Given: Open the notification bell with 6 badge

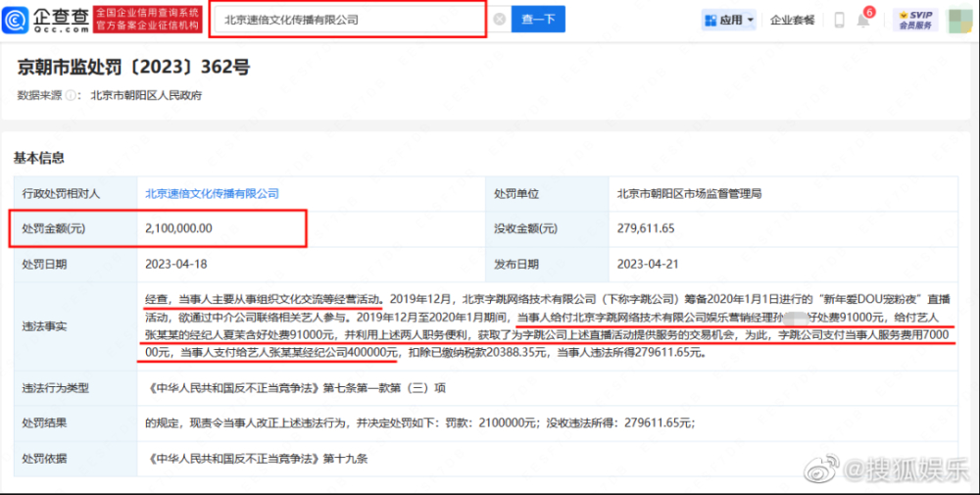Looking at the screenshot, I should tap(864, 18).
